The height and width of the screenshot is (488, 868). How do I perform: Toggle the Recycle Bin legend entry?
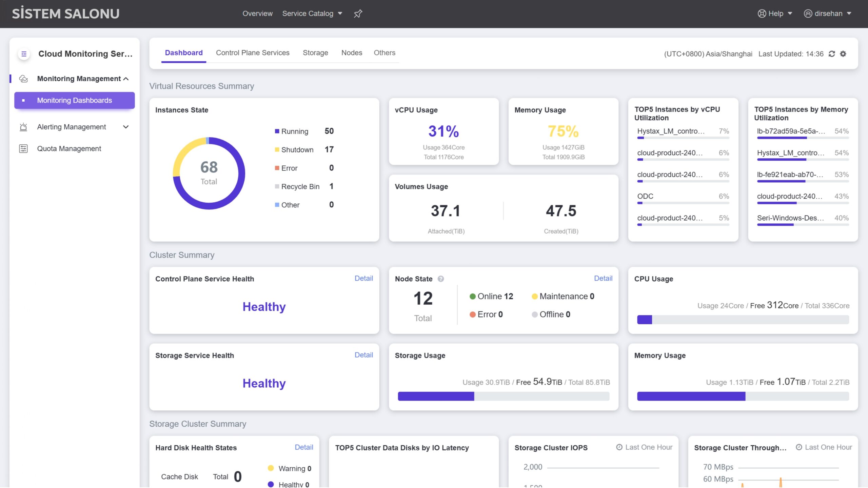click(300, 187)
